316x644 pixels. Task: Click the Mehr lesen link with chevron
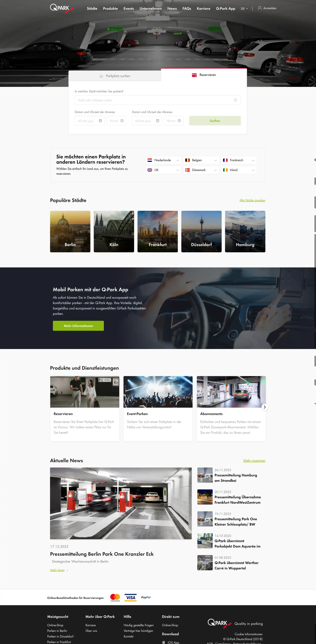[x=59, y=570]
